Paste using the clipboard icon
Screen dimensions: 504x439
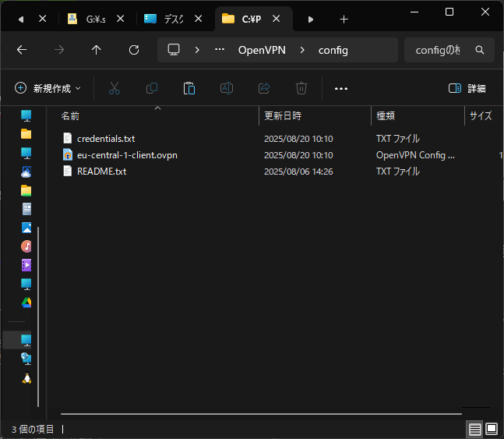tap(189, 88)
